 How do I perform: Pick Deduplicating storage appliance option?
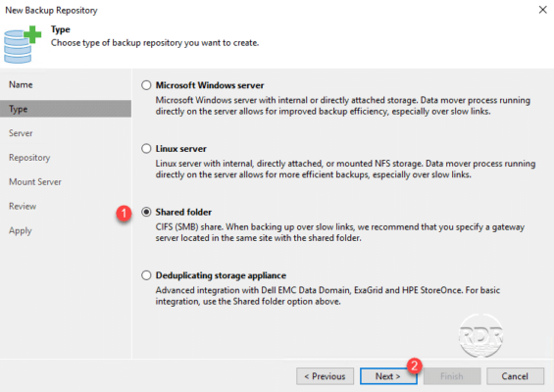tap(146, 275)
